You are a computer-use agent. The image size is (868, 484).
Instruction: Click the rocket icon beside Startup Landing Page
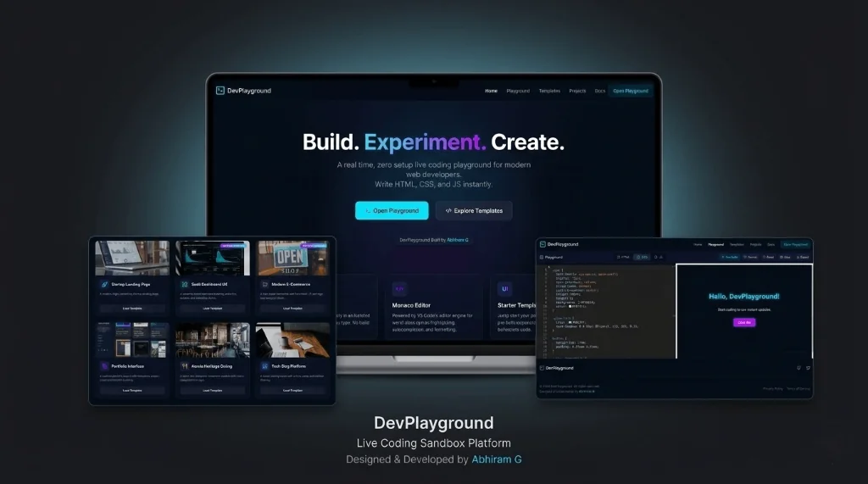[104, 284]
